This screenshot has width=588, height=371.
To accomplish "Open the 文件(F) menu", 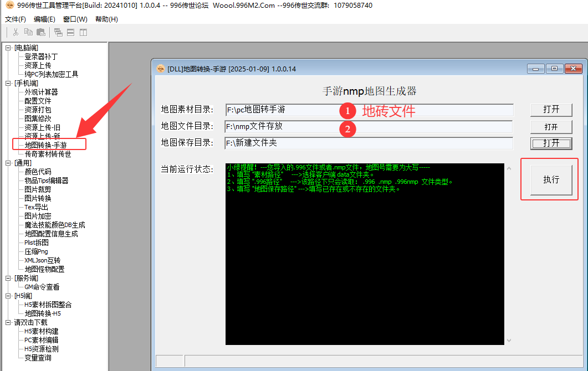I will coord(16,19).
